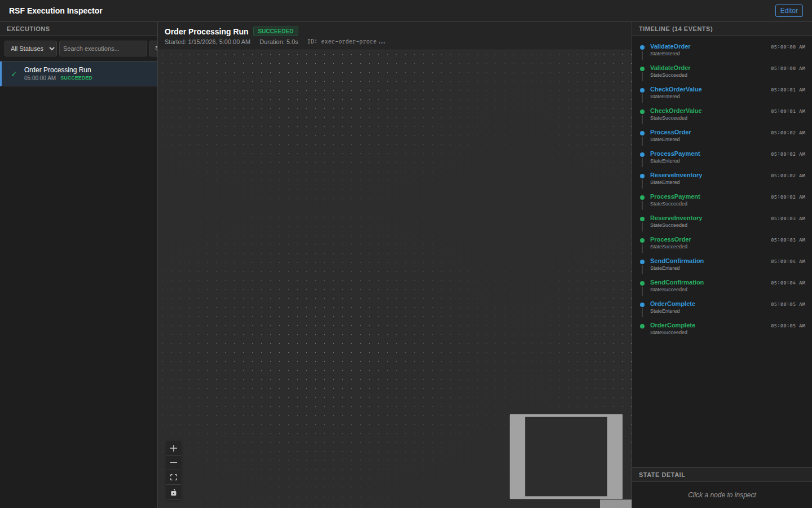This screenshot has width=812, height=508.
Task: Fit the graph view to screen
Action: tap(174, 478)
